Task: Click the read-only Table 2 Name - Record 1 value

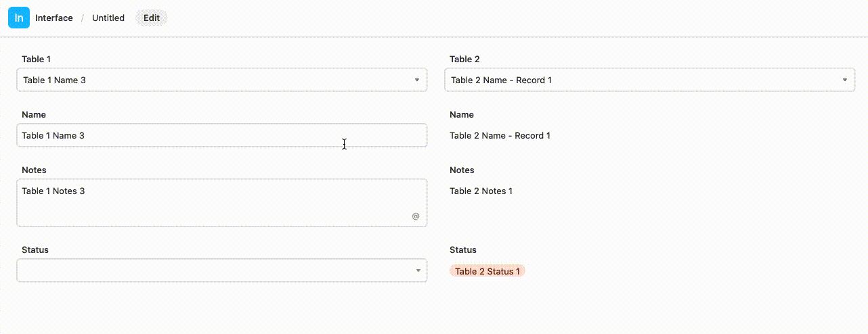Action: 500,135
